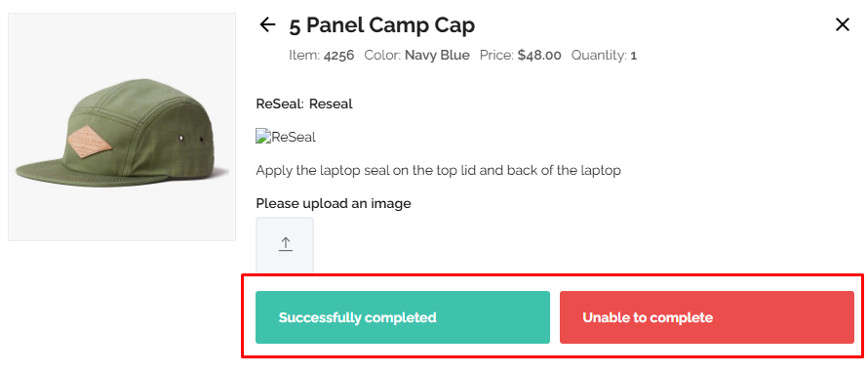Mark task as Successfully completed
The height and width of the screenshot is (374, 868).
point(403,317)
